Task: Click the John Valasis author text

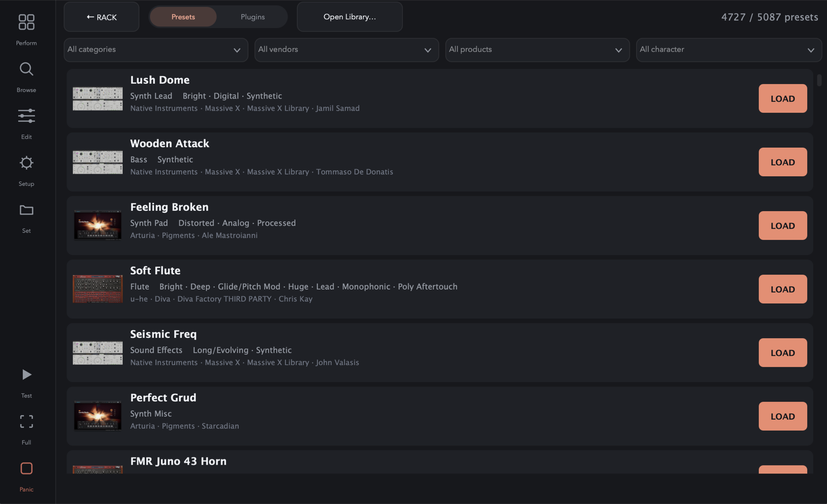Action: tap(338, 363)
